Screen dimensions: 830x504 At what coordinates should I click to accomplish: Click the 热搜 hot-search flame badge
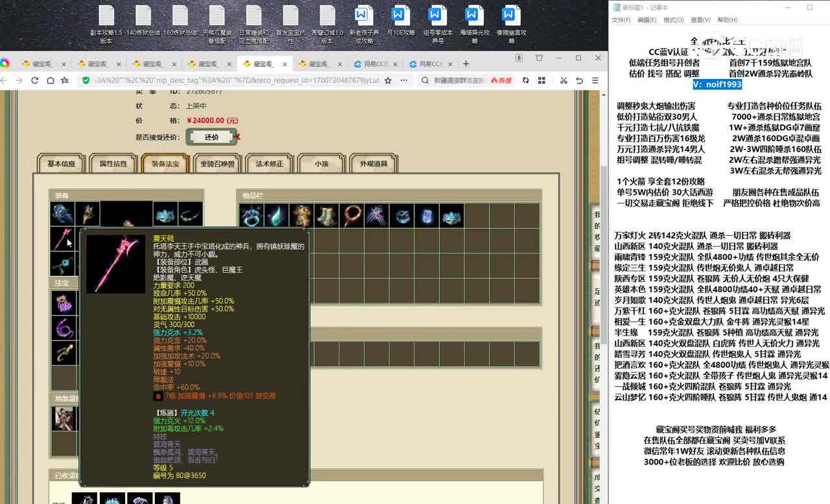501,80
